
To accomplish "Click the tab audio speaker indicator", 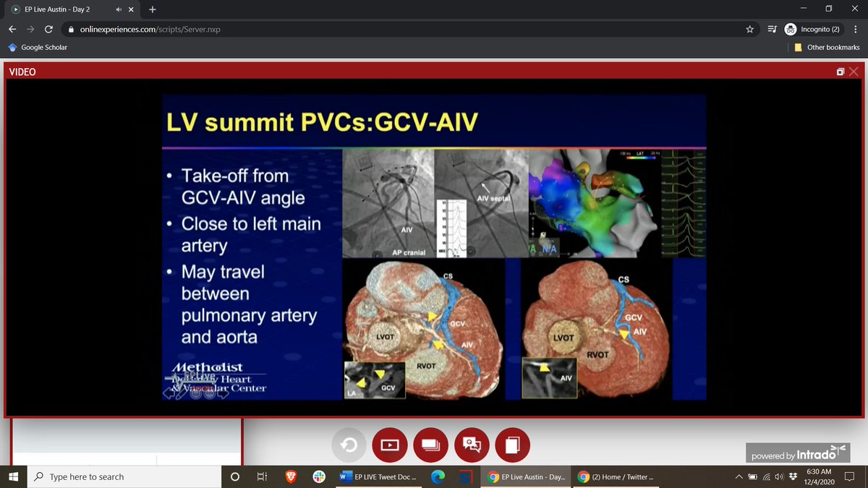I will point(119,9).
